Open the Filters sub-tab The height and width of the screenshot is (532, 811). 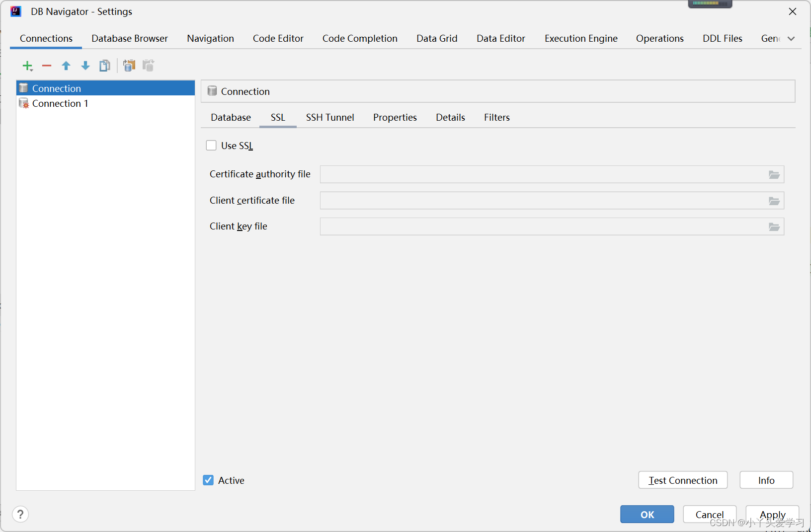pos(497,118)
